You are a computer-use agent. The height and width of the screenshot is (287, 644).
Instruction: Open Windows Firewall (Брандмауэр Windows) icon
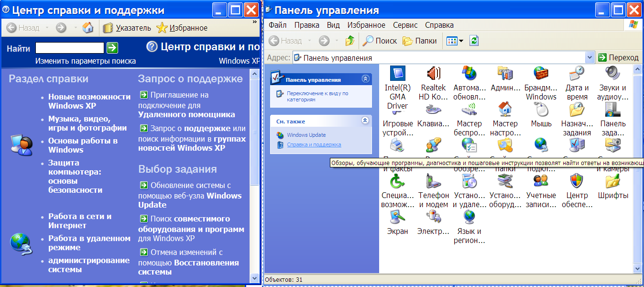(541, 74)
